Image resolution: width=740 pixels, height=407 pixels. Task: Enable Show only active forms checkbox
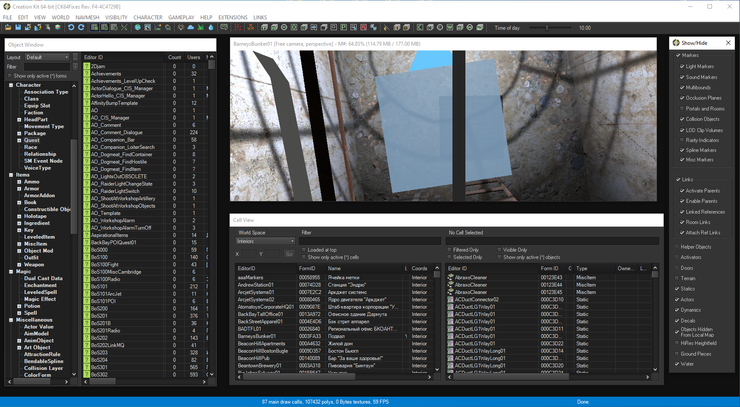[x=11, y=76]
